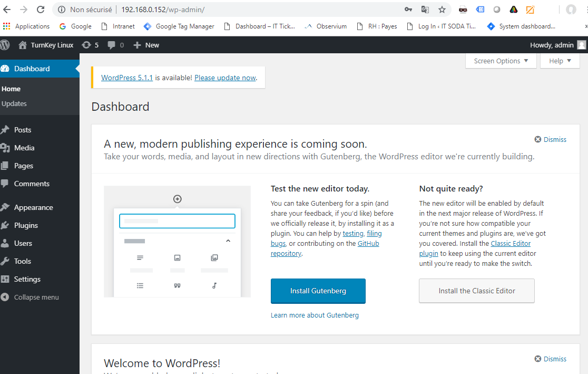
Task: Click the Posts pushpin icon
Action: coord(5,130)
